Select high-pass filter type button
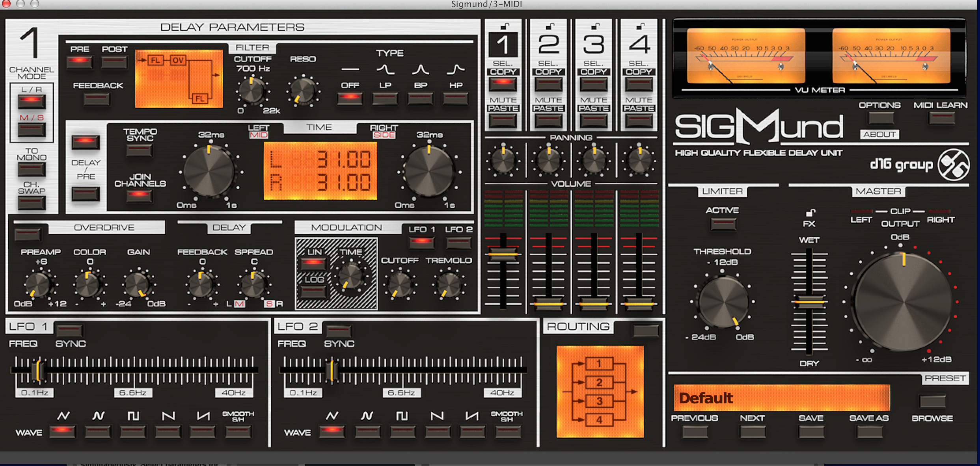 tap(455, 98)
